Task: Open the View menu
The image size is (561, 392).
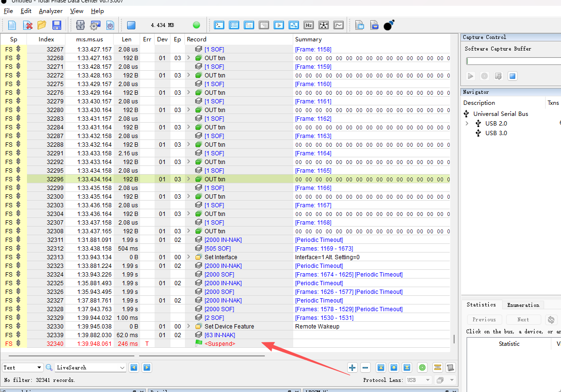Action: tap(77, 11)
